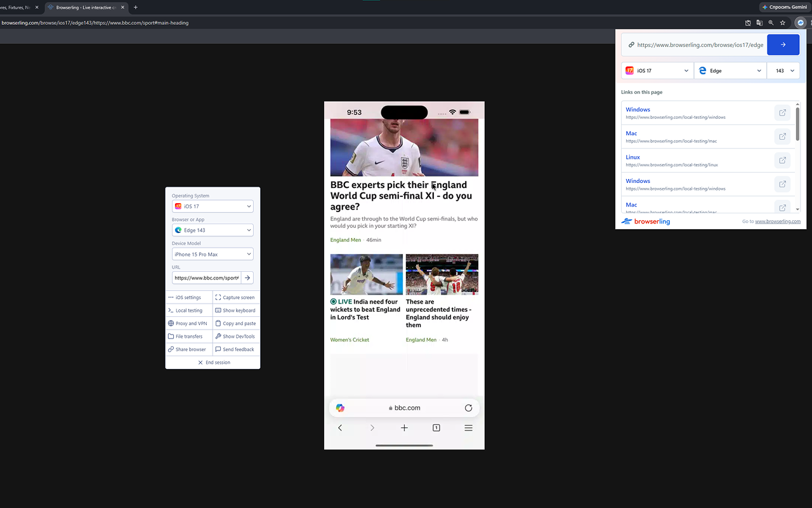Open the mobile tab switcher showing 1
The image size is (812, 508).
click(x=436, y=428)
